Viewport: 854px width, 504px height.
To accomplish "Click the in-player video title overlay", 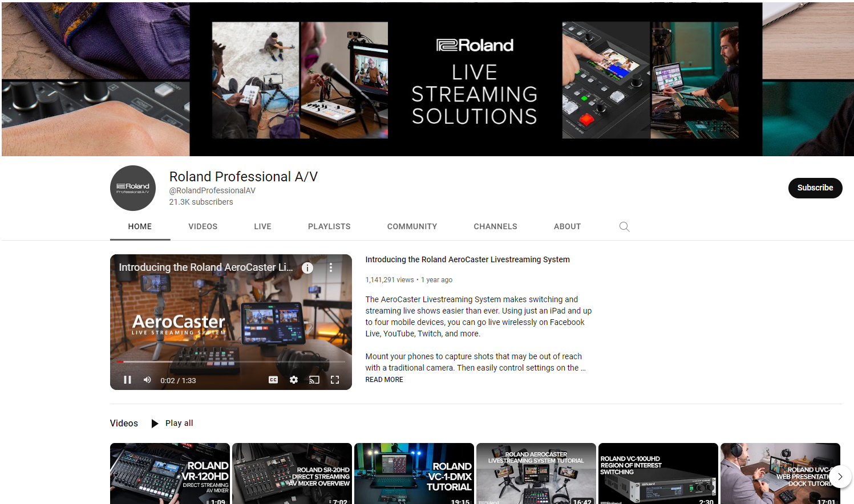I will [x=206, y=267].
